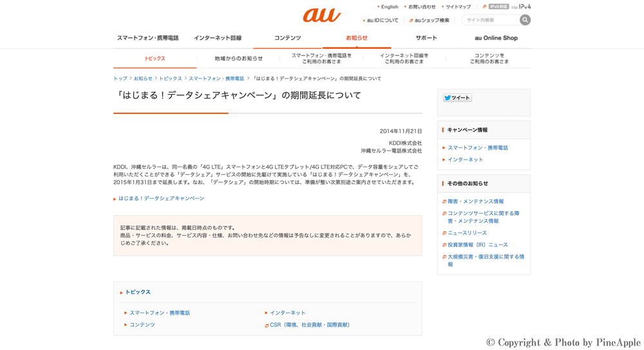Screen dimensions: 644x350
Task: Open the au Online Shop menu item
Action: point(496,38)
